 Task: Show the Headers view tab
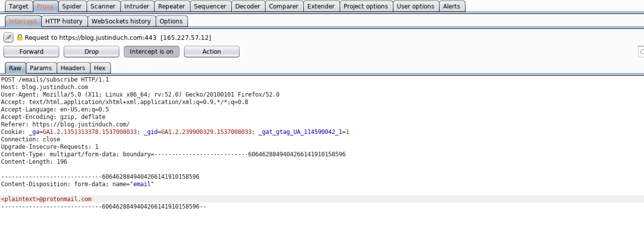(x=73, y=68)
